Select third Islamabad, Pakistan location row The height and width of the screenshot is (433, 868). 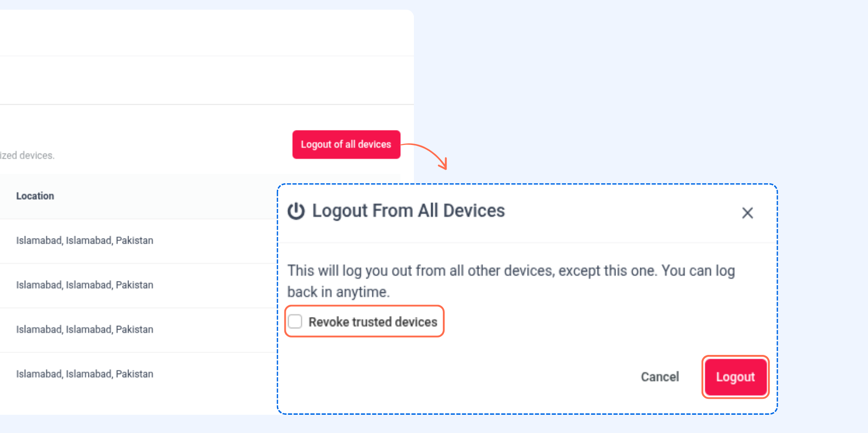pyautogui.click(x=85, y=329)
